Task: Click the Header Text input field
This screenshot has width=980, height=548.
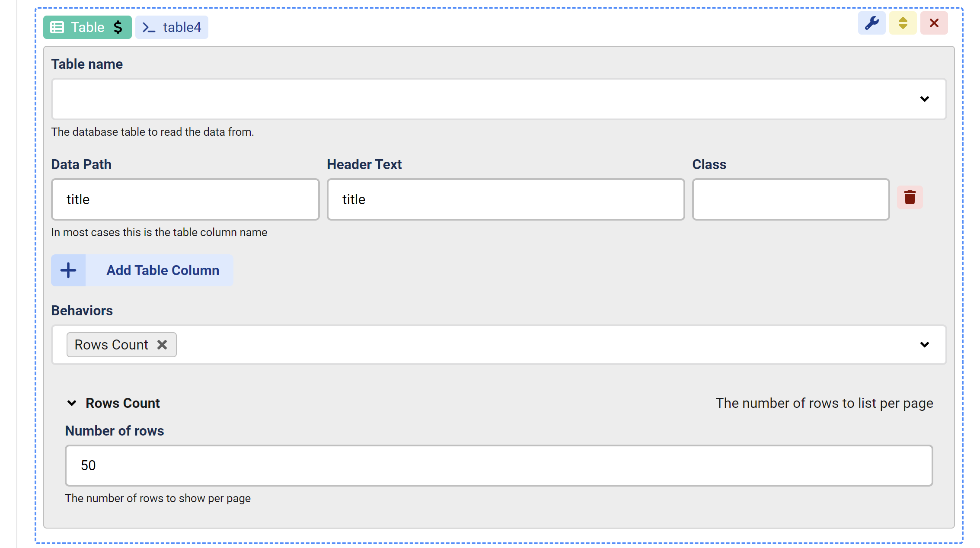Action: [x=505, y=199]
